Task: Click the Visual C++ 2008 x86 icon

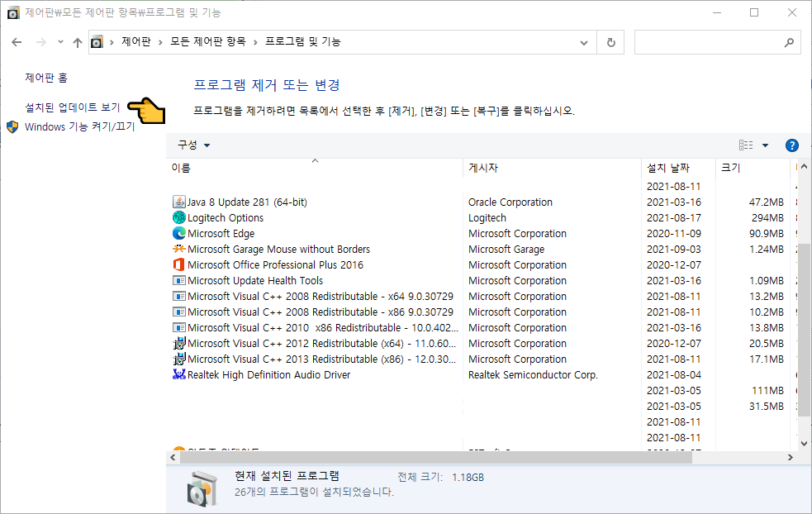Action: coord(178,312)
